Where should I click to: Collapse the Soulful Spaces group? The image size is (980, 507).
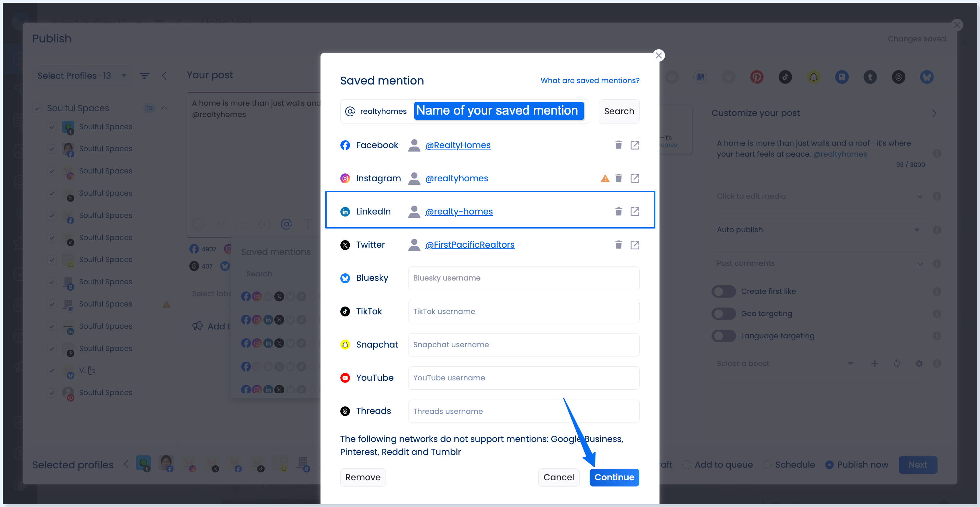coord(164,108)
